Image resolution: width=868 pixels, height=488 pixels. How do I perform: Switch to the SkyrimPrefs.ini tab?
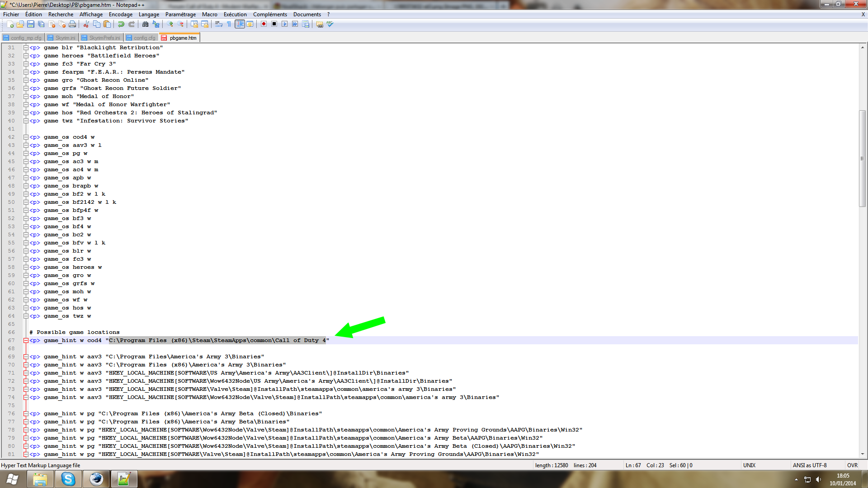coord(101,38)
